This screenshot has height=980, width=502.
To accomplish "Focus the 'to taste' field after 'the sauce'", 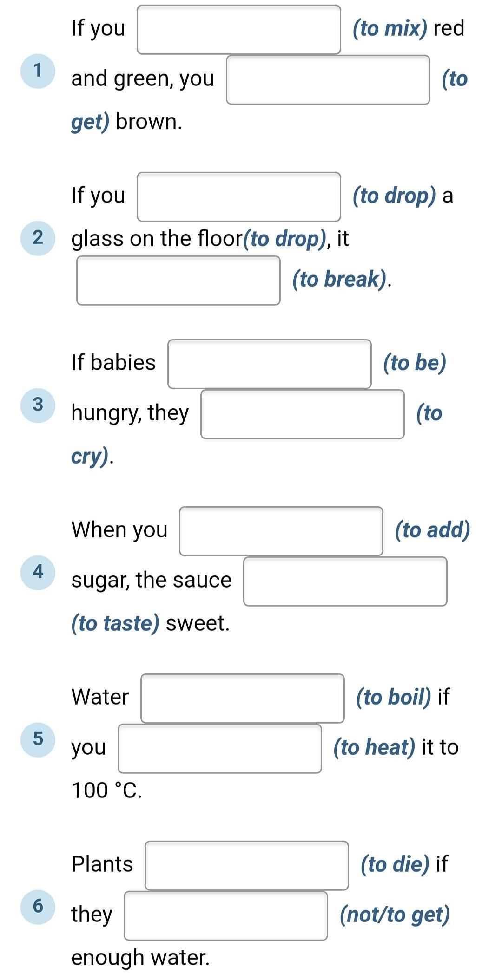I will point(345,581).
